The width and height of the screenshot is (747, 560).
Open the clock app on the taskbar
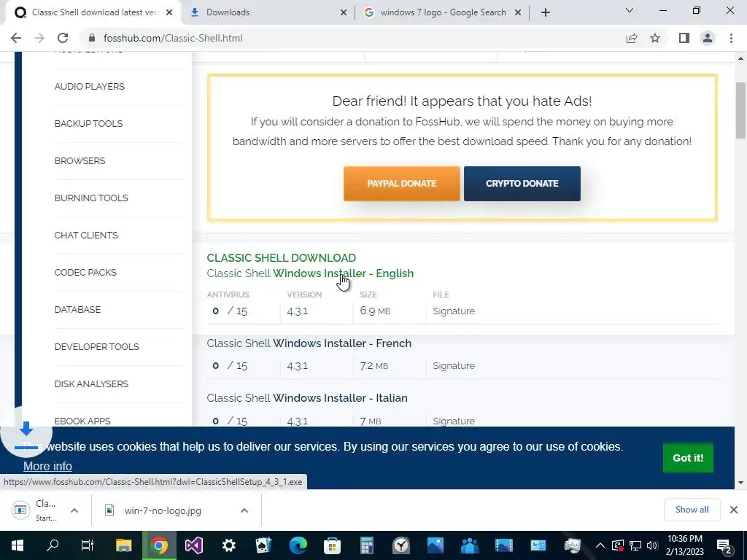click(x=401, y=545)
